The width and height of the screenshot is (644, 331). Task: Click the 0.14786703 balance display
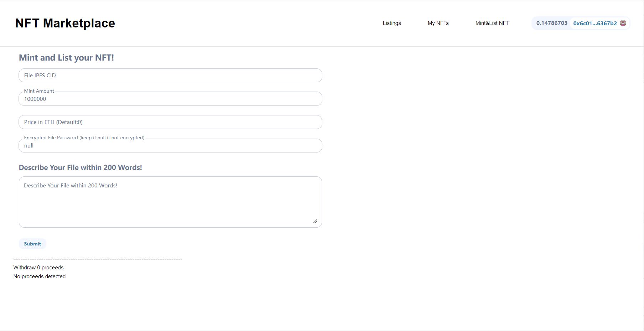[552, 23]
